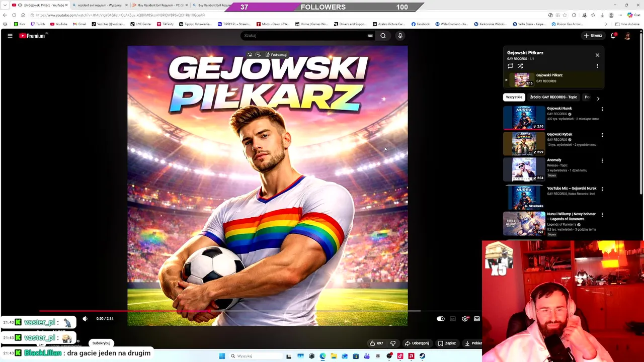Viewport: 644px width, 362px height.
Task: Click the browser address bar URL
Action: pos(120,15)
